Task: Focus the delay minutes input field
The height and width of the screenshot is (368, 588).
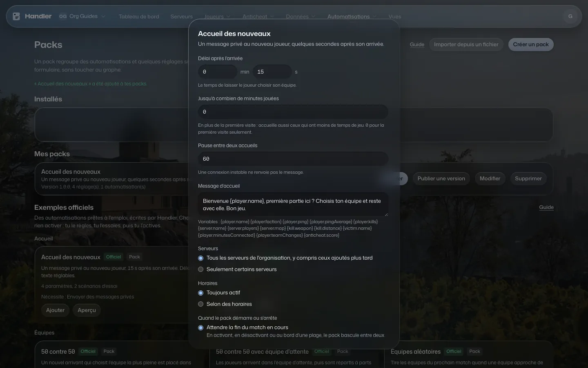Action: point(218,72)
